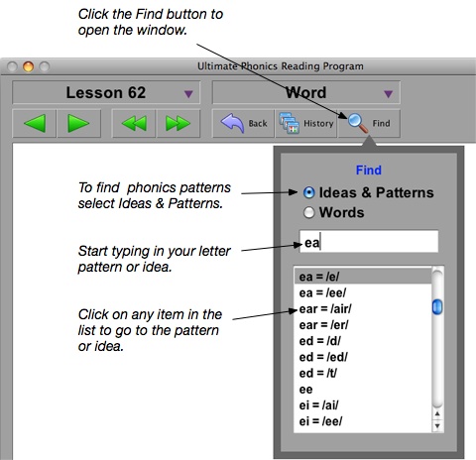Rewind with the double left green arrows
The image size is (476, 460).
click(x=134, y=123)
